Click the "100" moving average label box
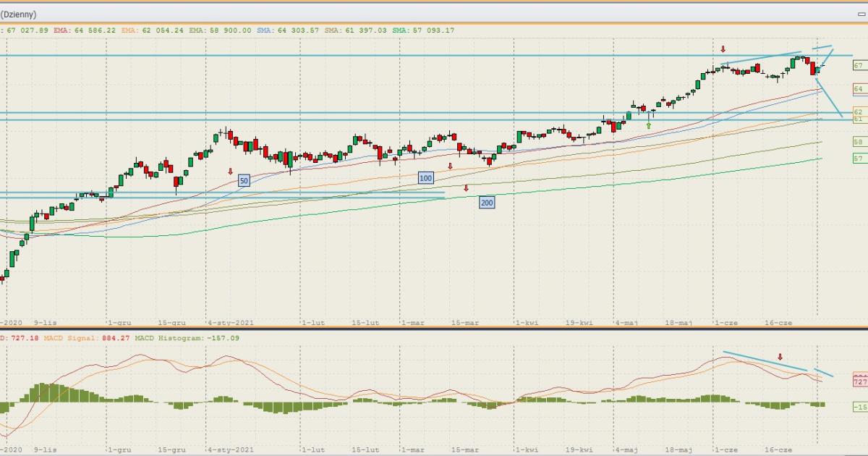 pos(425,177)
